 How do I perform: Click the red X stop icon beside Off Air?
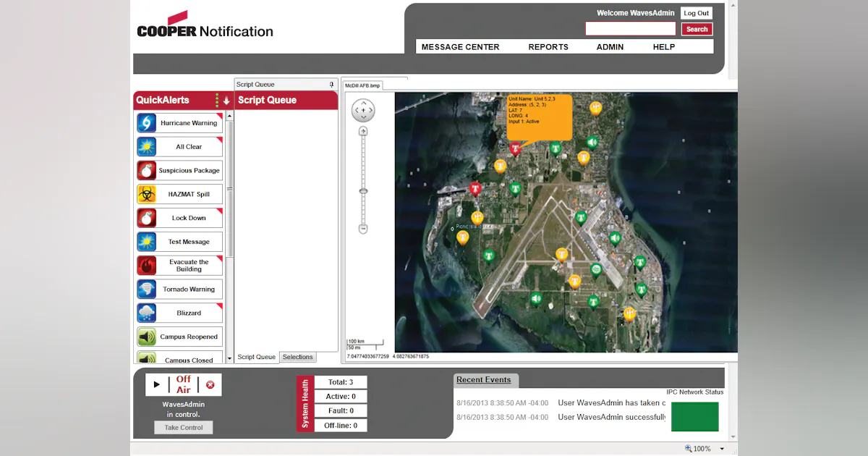pos(210,385)
